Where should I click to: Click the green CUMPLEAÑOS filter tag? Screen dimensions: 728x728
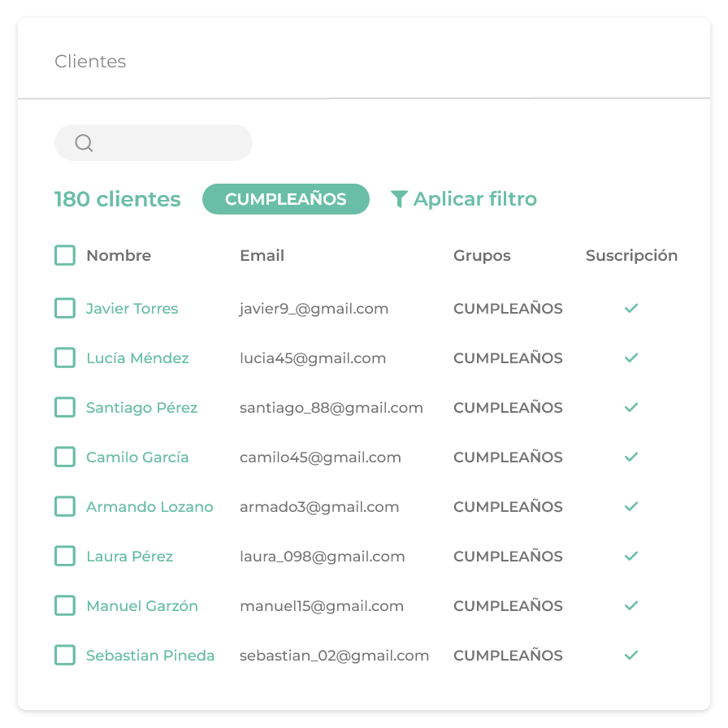(x=285, y=199)
